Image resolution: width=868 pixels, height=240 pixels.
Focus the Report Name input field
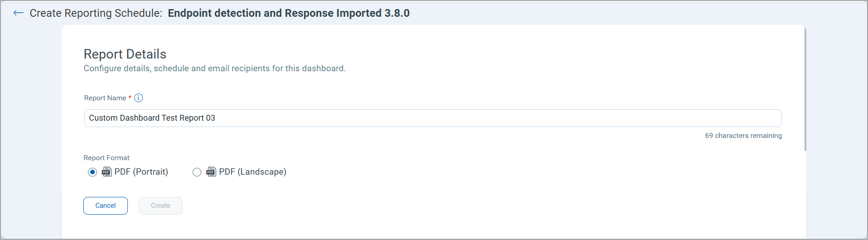(432, 118)
